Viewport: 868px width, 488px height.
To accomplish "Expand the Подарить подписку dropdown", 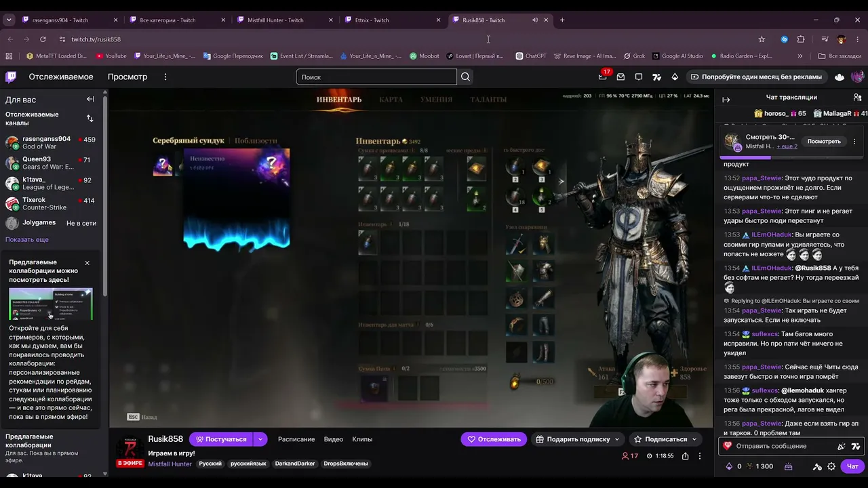I will coord(616,439).
